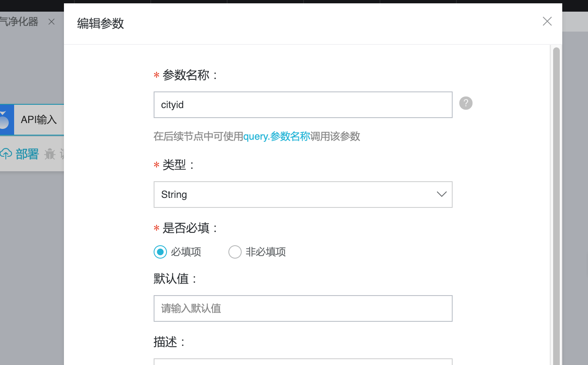Click the 参数名称 input field with cityid
The width and height of the screenshot is (588, 365).
(x=303, y=105)
